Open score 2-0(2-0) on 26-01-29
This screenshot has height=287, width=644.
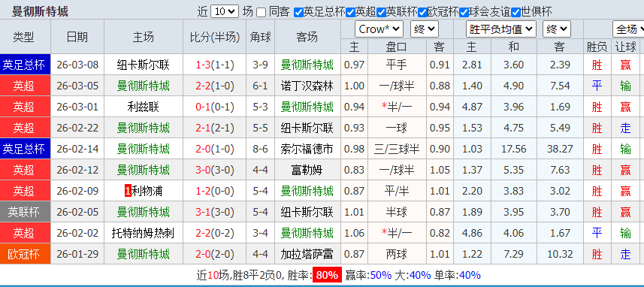(x=215, y=254)
